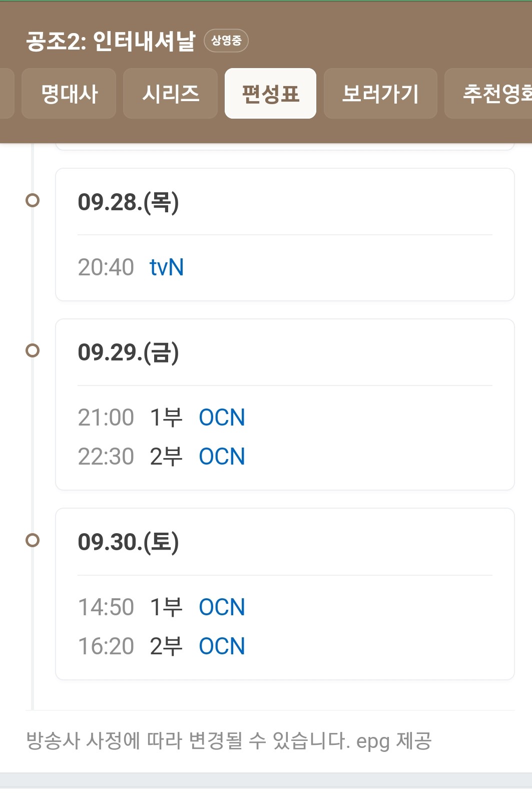
Task: Tap the 09.30.(토) date heading
Action: point(128,542)
